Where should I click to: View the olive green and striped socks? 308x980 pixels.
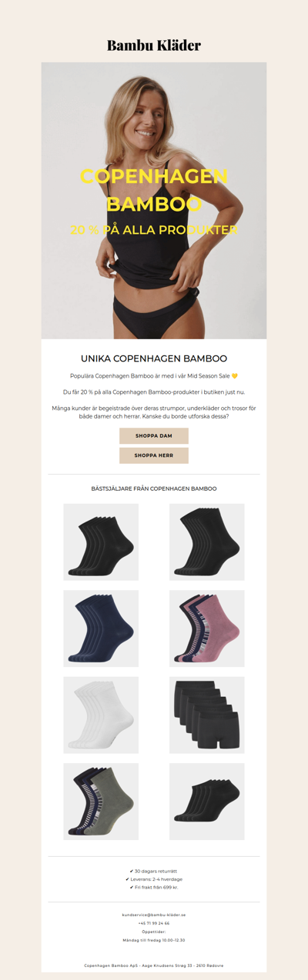[101, 802]
